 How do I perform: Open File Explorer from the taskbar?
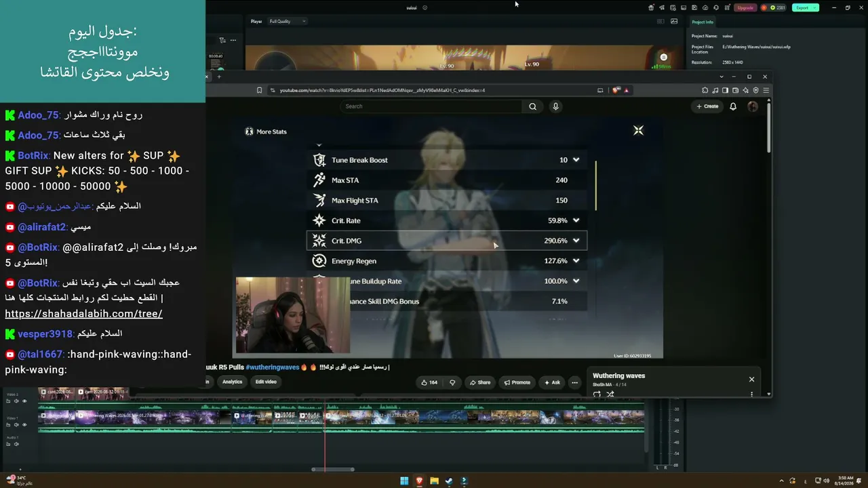pyautogui.click(x=434, y=481)
